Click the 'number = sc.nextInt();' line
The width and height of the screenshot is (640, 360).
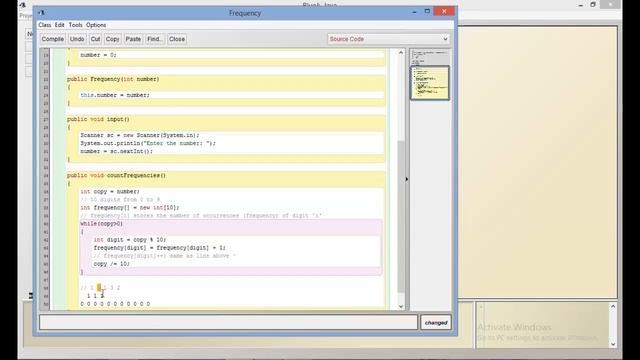click(117, 151)
